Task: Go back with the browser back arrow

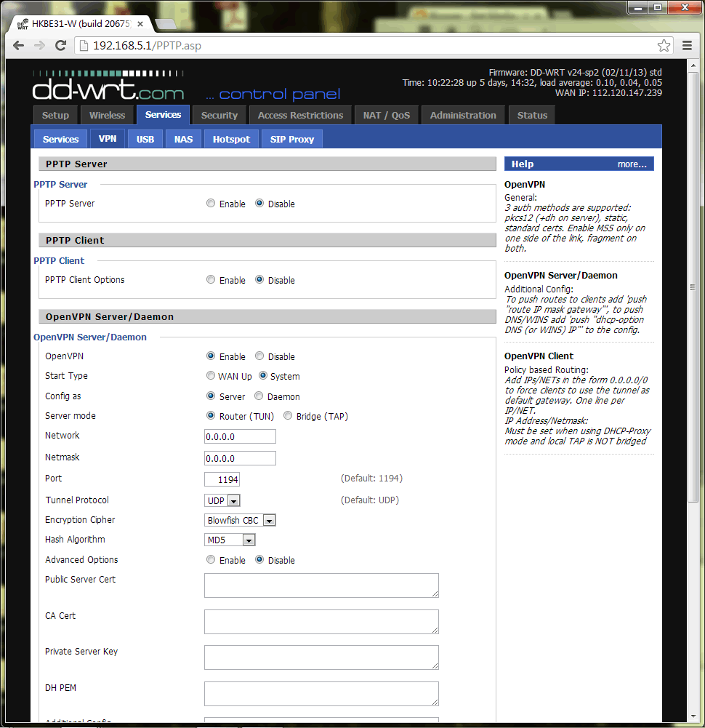Action: coord(19,46)
